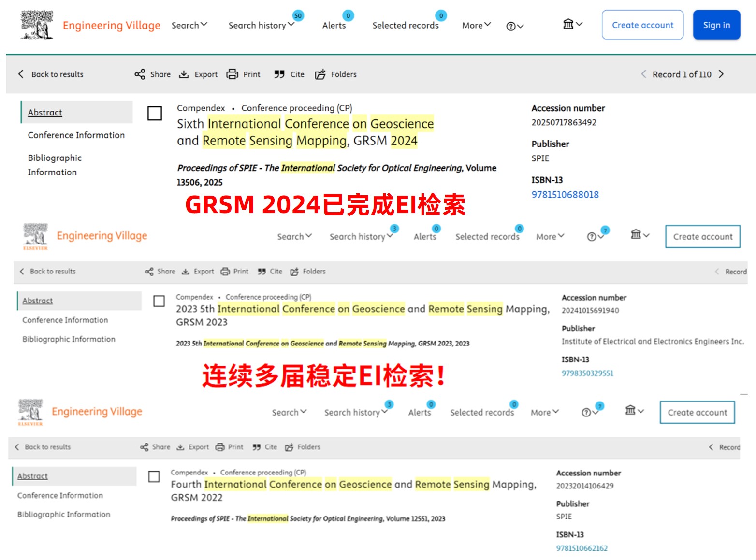This screenshot has height=560, width=756.
Task: Open the Search dropdown above the GRSM 2023 record
Action: (294, 237)
